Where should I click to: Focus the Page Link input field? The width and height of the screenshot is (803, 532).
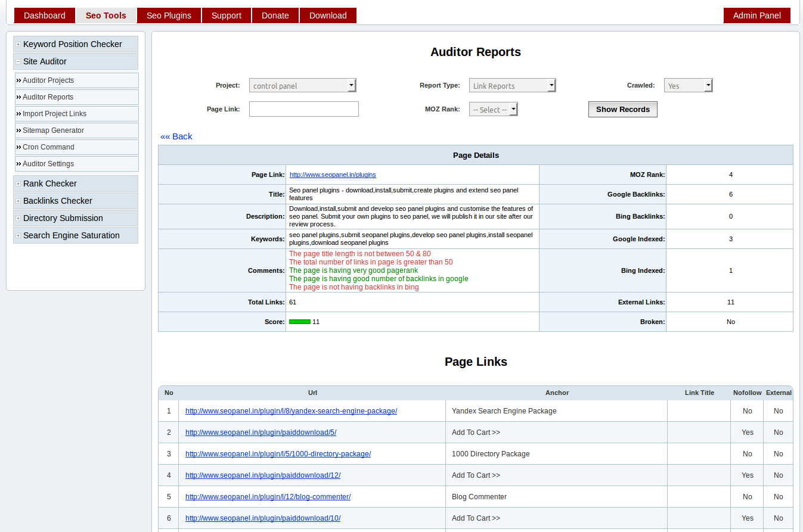tap(304, 109)
